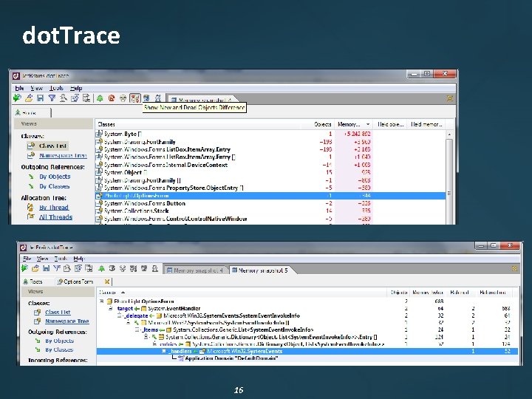The image size is (532, 399).
Task: Click the green profile arrow icon in top dotTrace toolbar
Action: (x=17, y=98)
